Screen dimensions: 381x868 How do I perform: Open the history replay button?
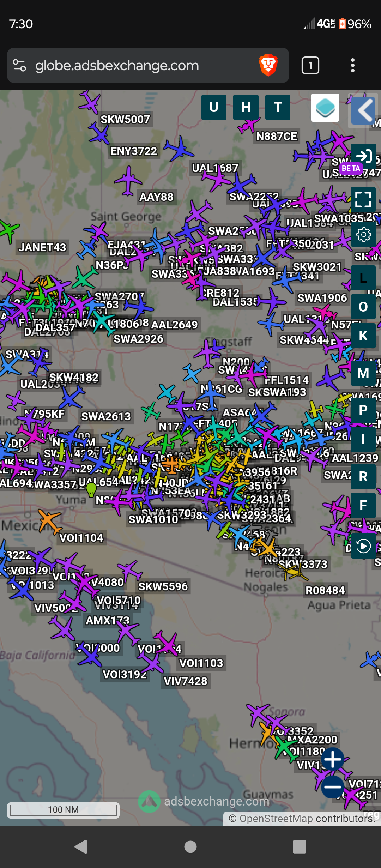tap(364, 546)
